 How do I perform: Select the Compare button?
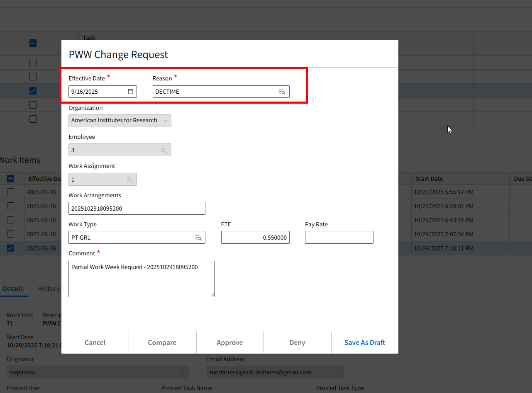(x=162, y=342)
